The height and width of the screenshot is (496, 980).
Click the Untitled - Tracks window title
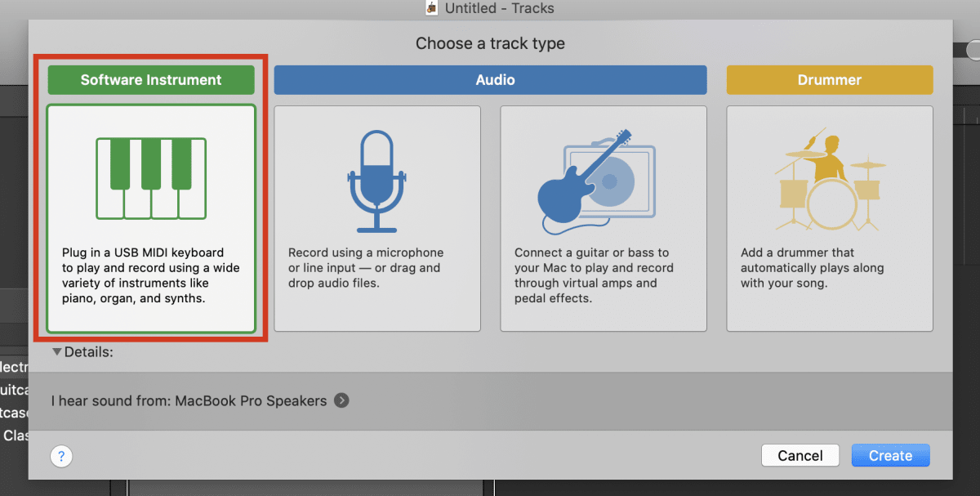pos(498,8)
